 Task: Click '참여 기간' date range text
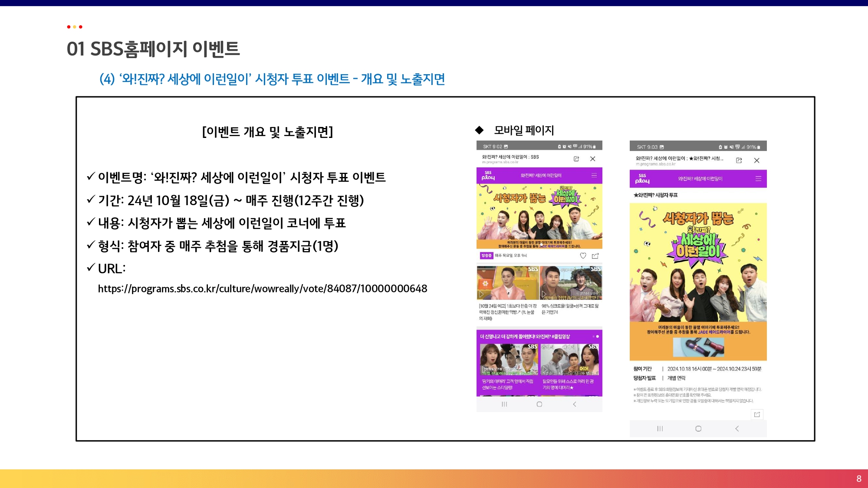[714, 369]
